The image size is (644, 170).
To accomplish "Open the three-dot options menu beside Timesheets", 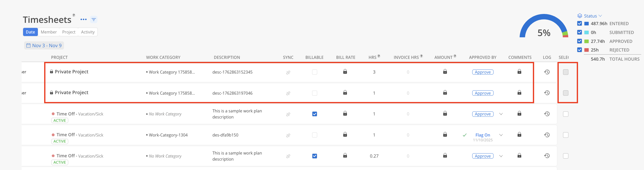I will 83,20.
